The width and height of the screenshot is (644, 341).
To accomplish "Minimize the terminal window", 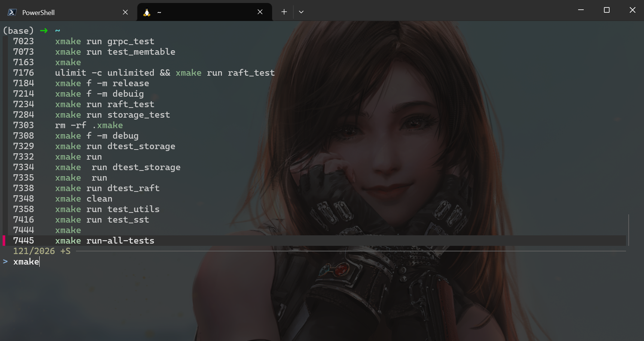I will [581, 10].
